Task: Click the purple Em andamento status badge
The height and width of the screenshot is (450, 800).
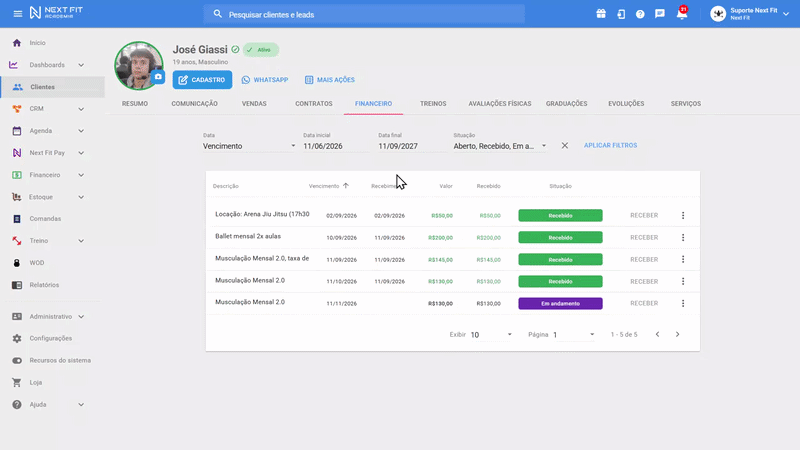Action: point(560,304)
